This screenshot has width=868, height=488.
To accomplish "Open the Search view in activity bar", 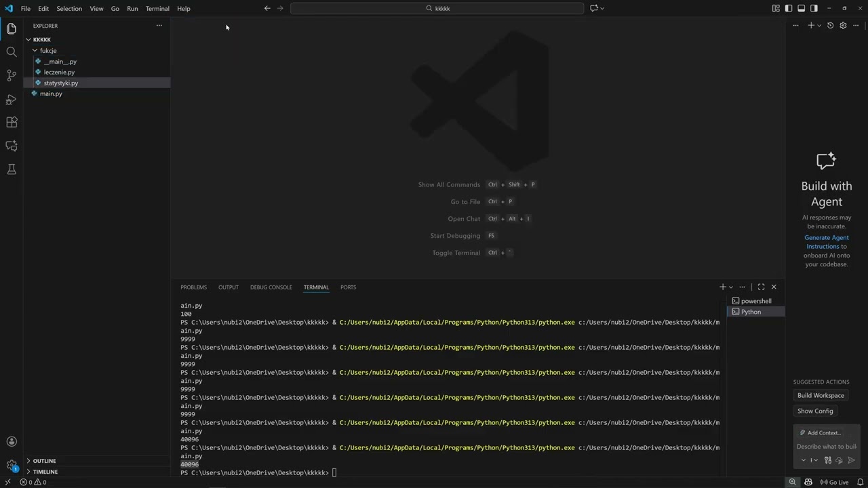I will point(12,52).
